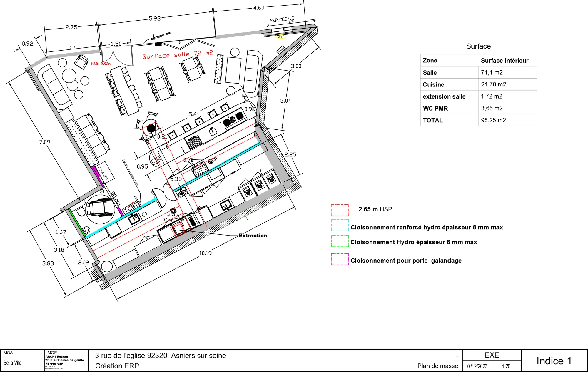Click the 3.83 dimension text

48,263
